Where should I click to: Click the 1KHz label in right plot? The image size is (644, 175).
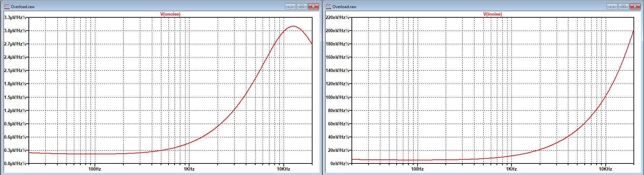click(511, 169)
